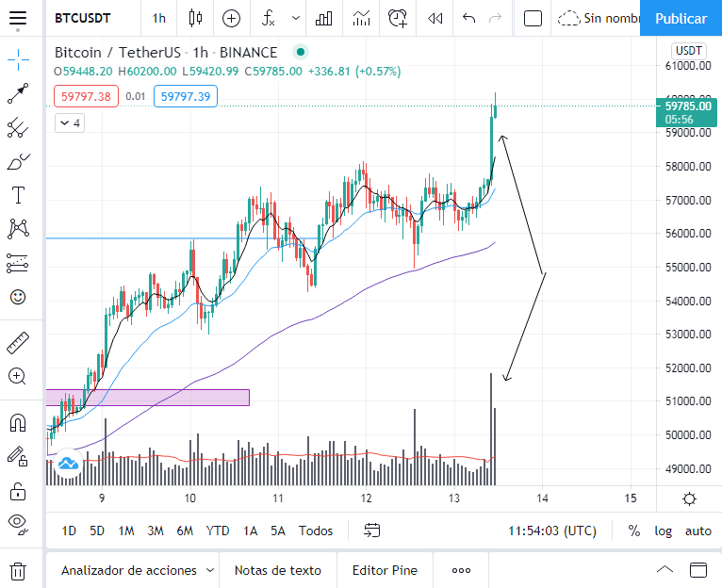
Task: Toggle magnet mode
Action: [18, 422]
